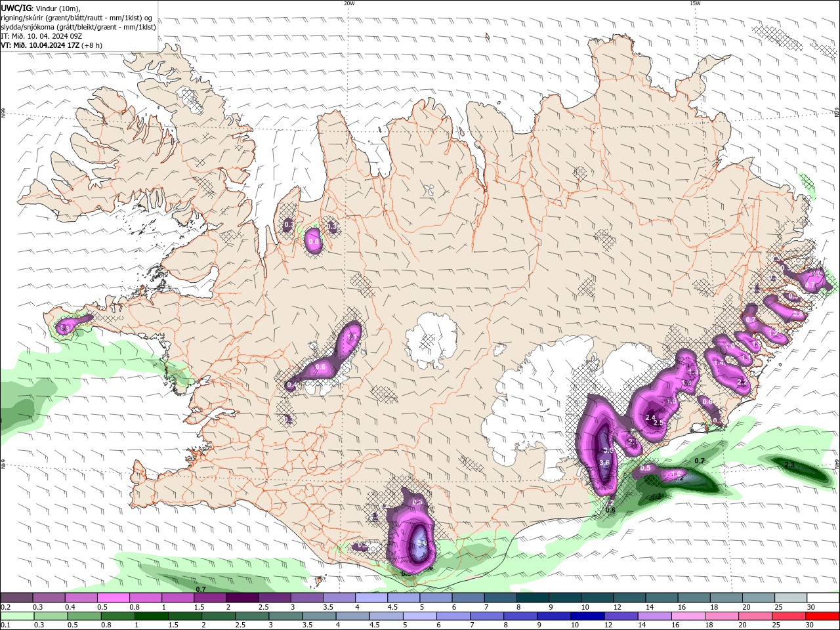Screen dimensions: 840x630
Task: Click the '2.2' white snow value label
Action: 742,382
